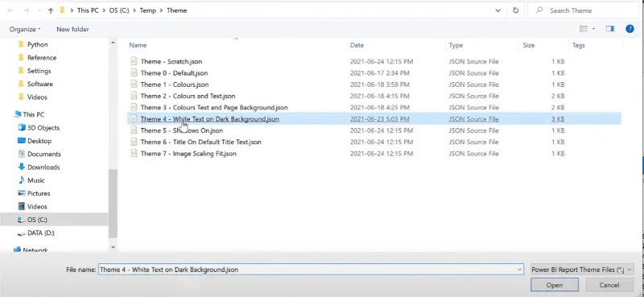Toggle the preview pane icon
Viewport: 644px width, 297px height.
click(x=610, y=29)
